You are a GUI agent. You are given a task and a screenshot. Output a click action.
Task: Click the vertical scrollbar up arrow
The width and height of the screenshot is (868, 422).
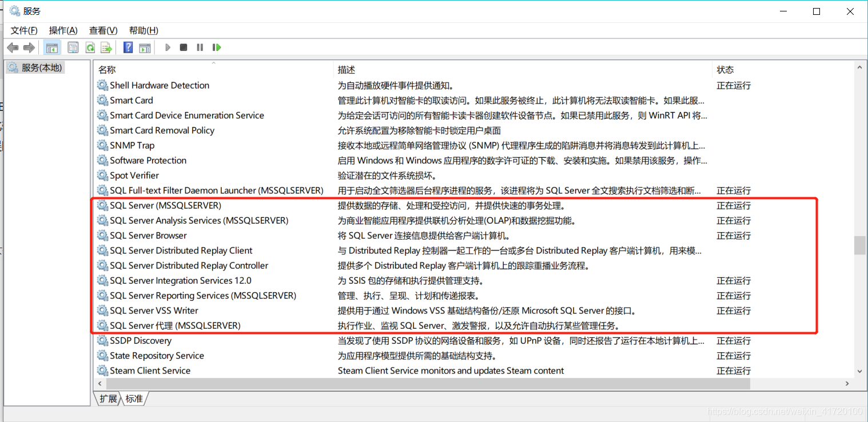click(x=859, y=67)
